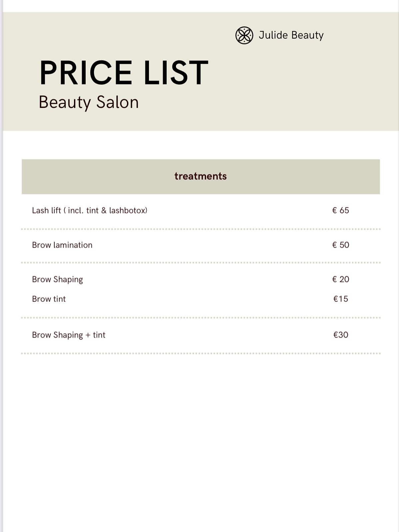Viewport: 399px width, 532px height.
Task: Click the Julide Beauty flower logo icon
Action: pos(244,35)
